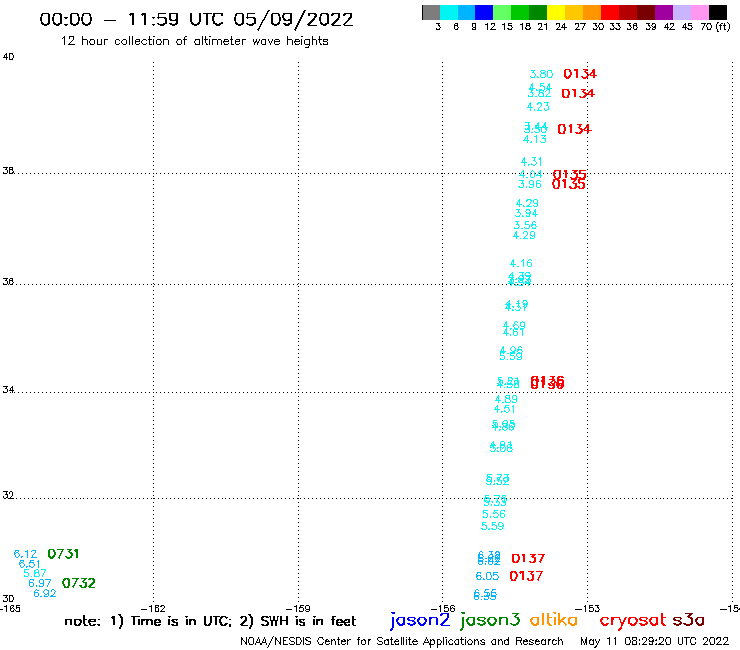Screen dimensions: 740x650
Task: Click the wave height value 4.13
Action: (535, 139)
